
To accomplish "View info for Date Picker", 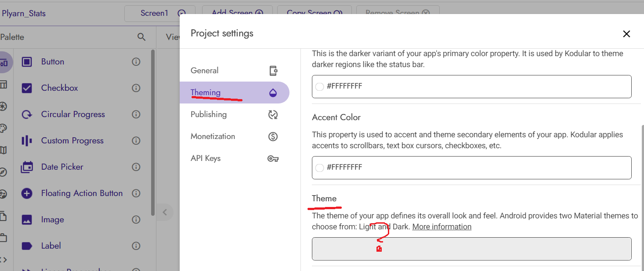I will pos(136,167).
